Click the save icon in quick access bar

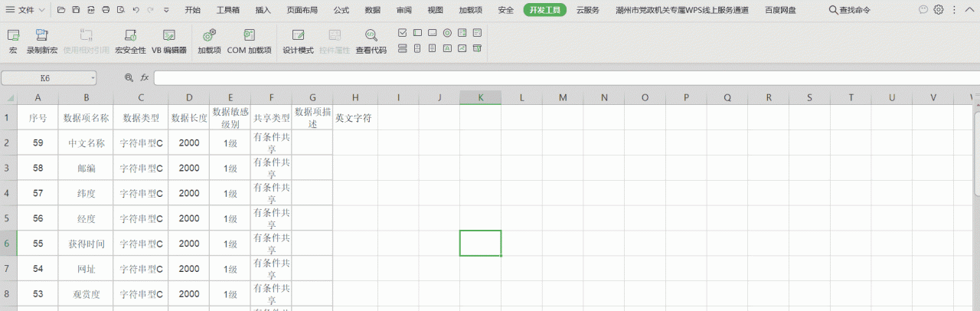[x=75, y=11]
